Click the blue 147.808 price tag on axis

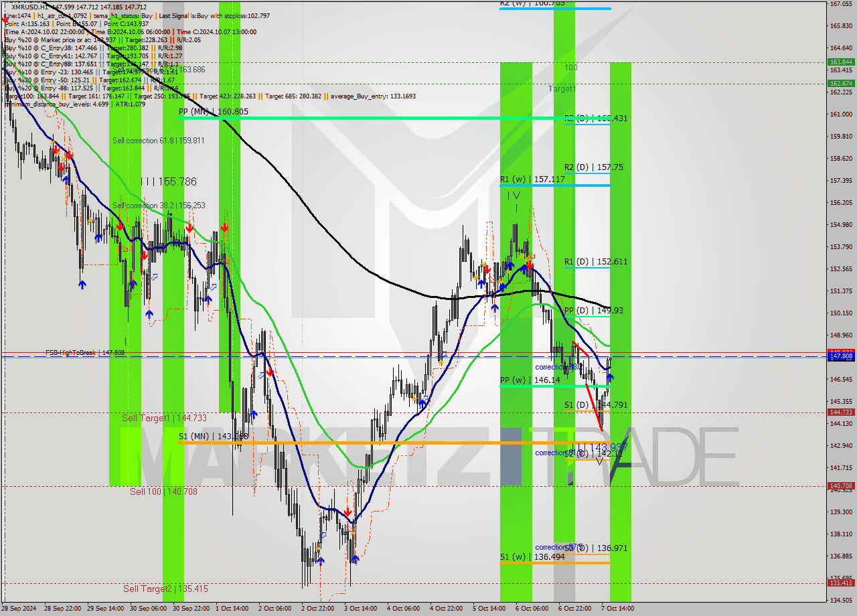(841, 357)
